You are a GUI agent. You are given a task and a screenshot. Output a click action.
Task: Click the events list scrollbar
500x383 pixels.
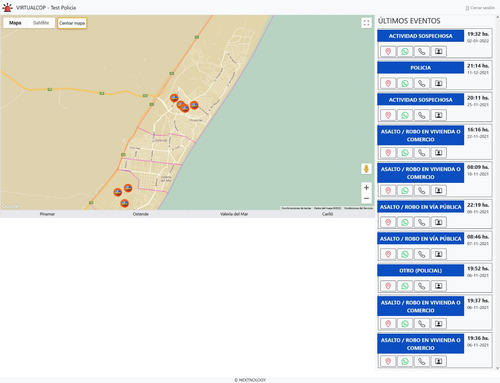click(x=498, y=193)
